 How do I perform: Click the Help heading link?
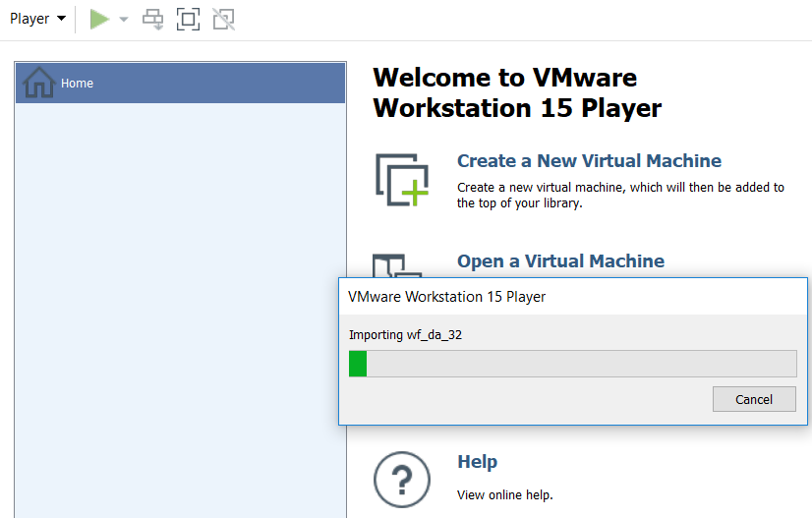[477, 462]
